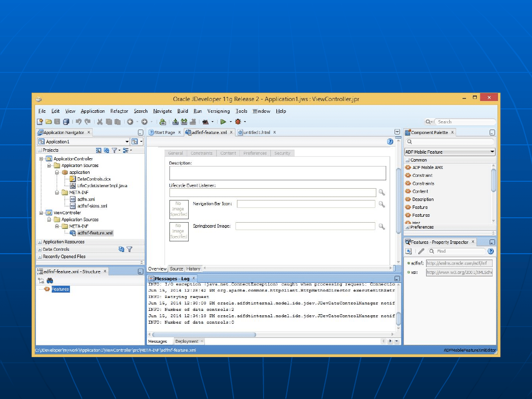
Task: Click the Make project toolbar icon
Action: pyautogui.click(x=175, y=122)
